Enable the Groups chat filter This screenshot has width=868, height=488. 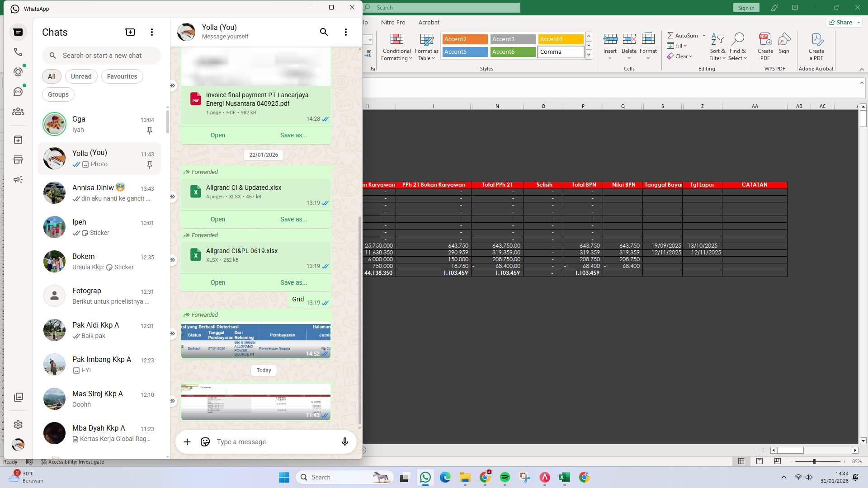point(58,94)
